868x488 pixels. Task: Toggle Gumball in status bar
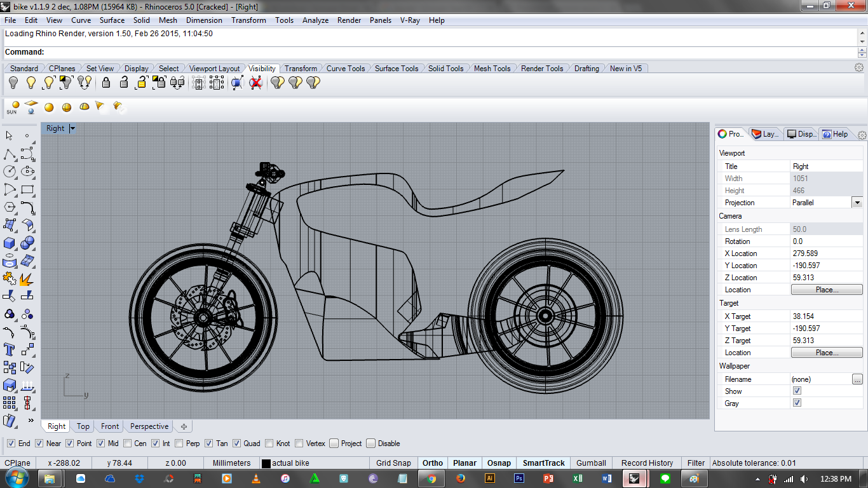coord(591,463)
